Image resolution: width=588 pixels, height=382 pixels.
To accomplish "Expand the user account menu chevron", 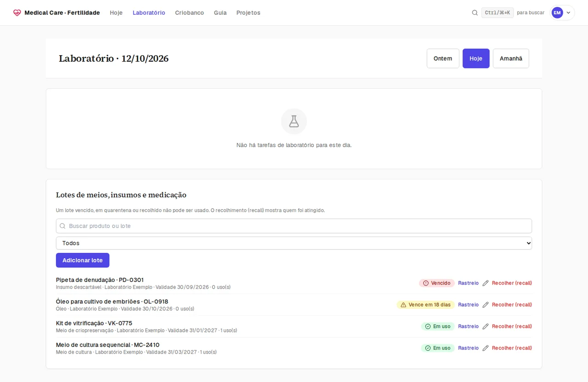I will tap(568, 13).
